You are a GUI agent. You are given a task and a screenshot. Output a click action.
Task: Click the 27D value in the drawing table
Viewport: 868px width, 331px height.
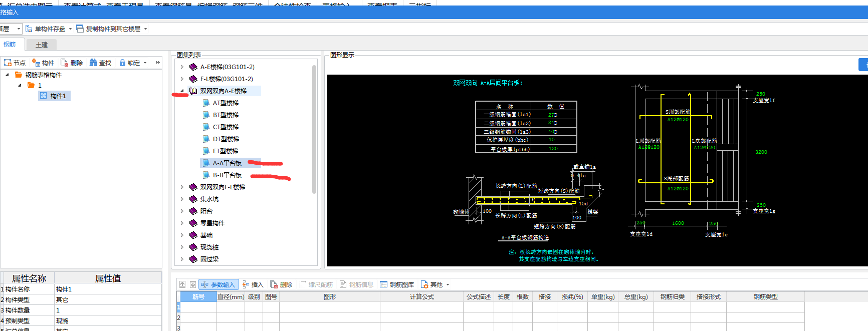[x=553, y=115]
